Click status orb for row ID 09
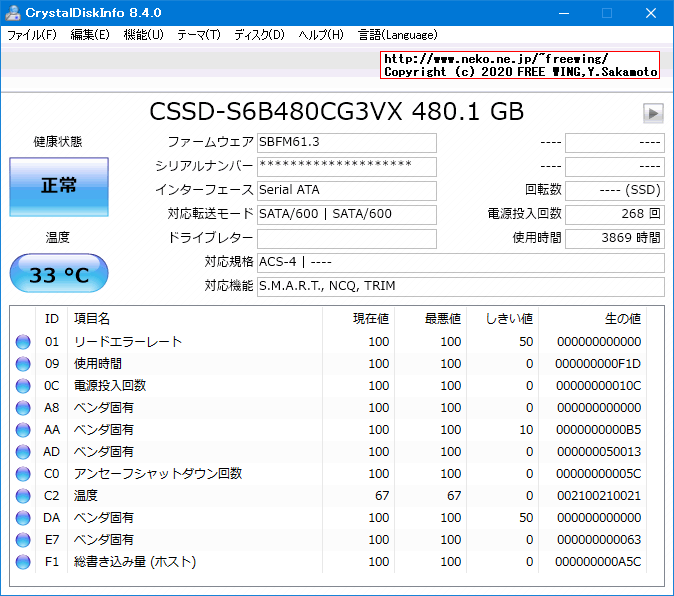The image size is (674, 596). 23,364
